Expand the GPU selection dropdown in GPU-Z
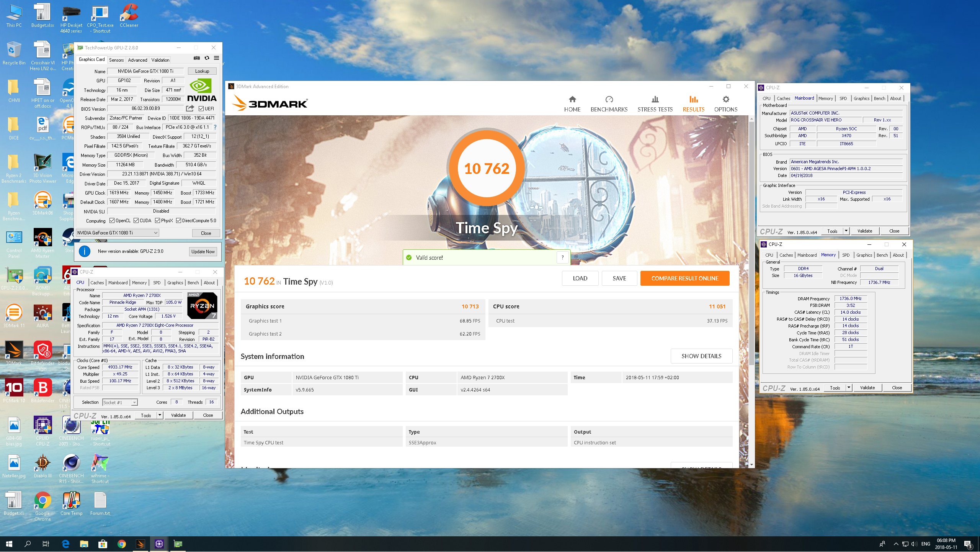 click(118, 233)
